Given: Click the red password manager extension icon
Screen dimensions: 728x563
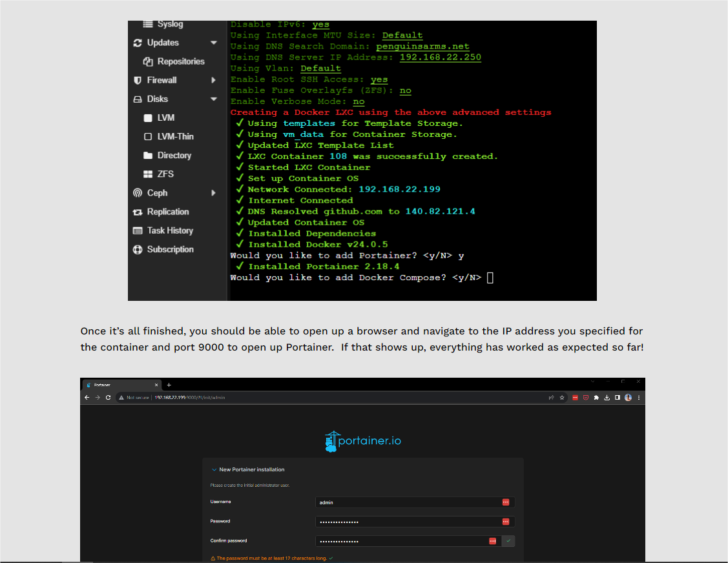Looking at the screenshot, I should (x=576, y=398).
